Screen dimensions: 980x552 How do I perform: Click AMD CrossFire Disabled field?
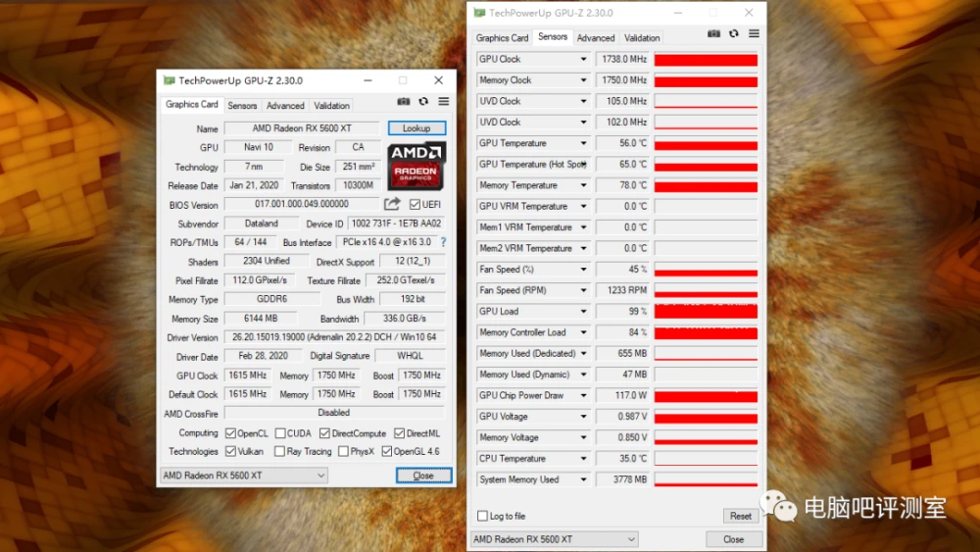(x=334, y=413)
